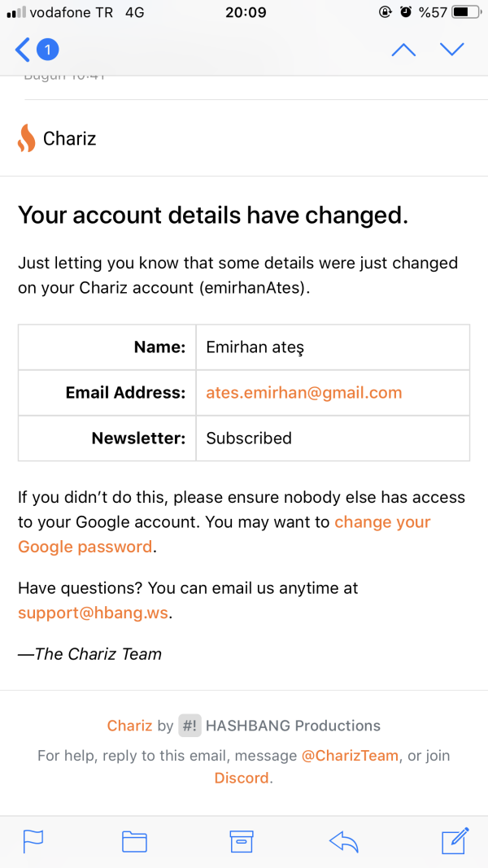
Task: Join via the Discord link
Action: (x=242, y=778)
